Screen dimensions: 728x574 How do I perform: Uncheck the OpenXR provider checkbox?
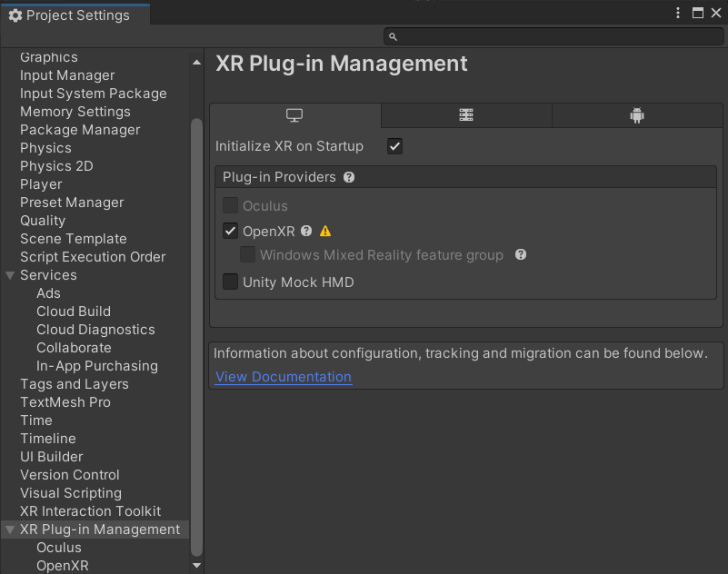point(230,231)
